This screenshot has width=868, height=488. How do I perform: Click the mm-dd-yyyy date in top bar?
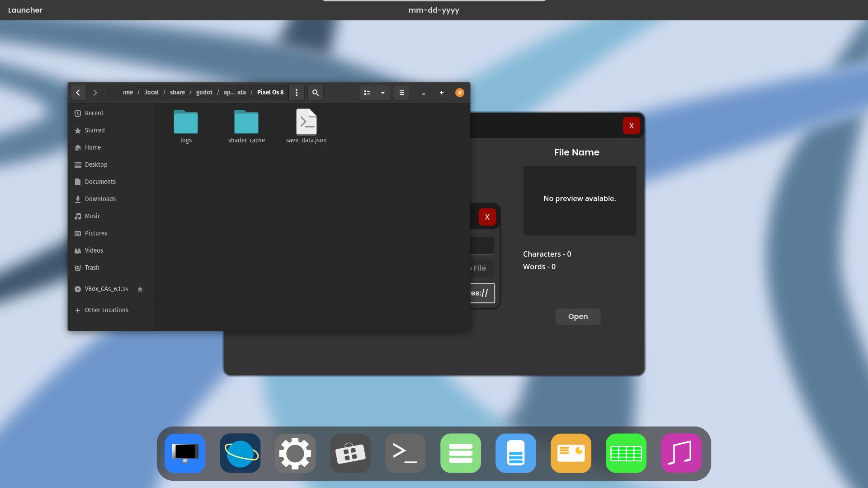click(434, 10)
